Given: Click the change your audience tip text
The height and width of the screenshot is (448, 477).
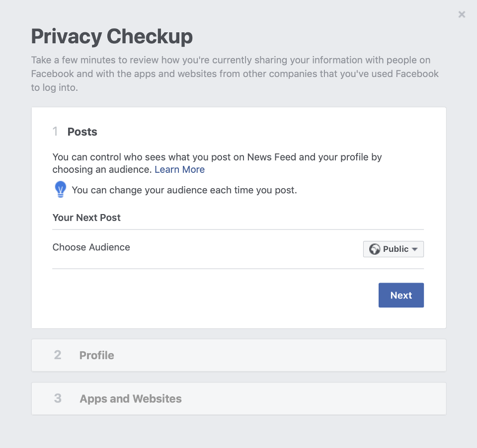Looking at the screenshot, I should tap(184, 190).
